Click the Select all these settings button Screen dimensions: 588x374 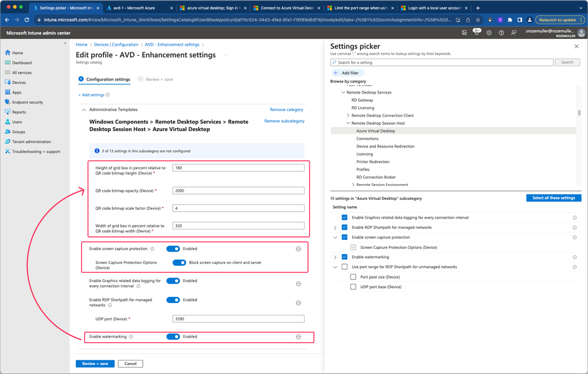point(553,198)
